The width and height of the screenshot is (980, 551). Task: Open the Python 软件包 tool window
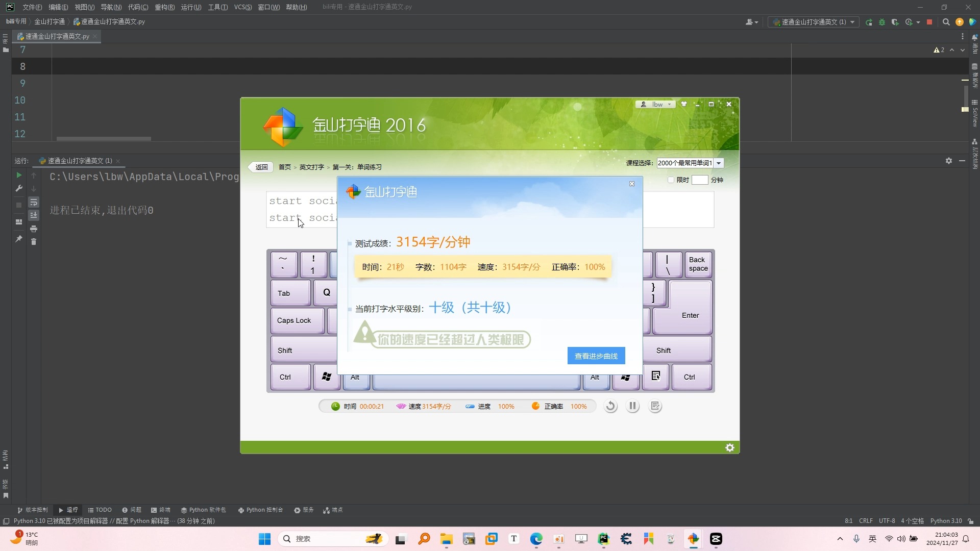pos(203,510)
